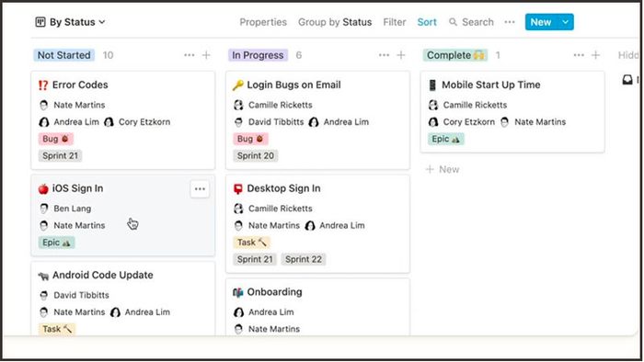
Task: Open the In Progress column options ellipsis
Action: pyautogui.click(x=384, y=55)
